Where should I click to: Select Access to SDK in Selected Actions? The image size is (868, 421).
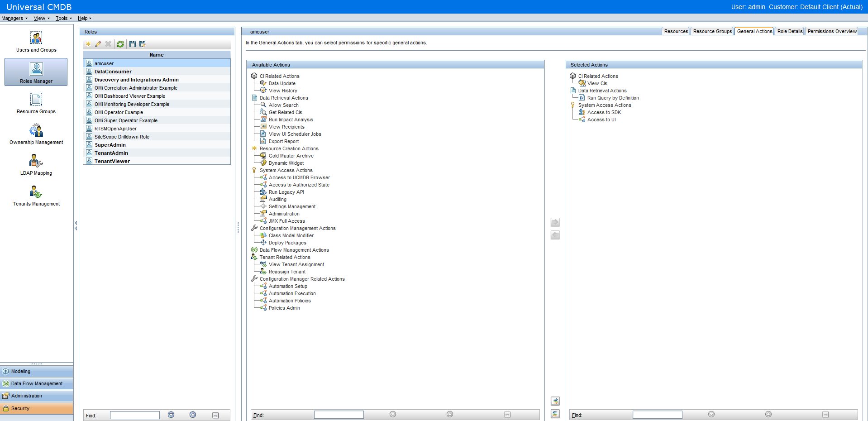(604, 112)
